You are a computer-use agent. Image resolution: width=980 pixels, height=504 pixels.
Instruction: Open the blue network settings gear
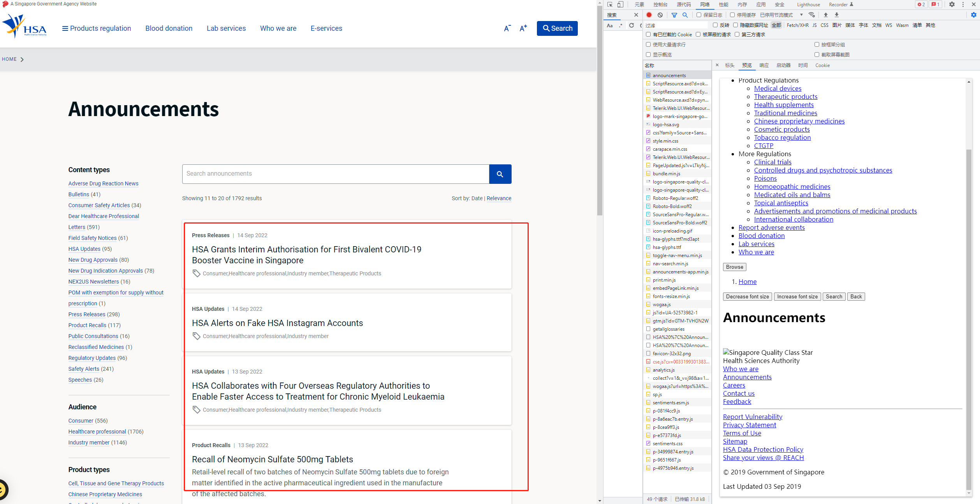coord(973,15)
